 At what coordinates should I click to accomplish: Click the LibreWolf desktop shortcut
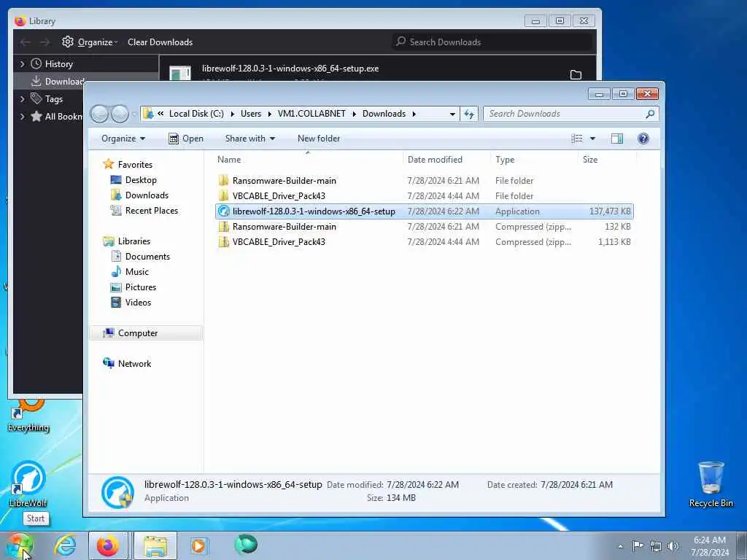click(x=28, y=483)
